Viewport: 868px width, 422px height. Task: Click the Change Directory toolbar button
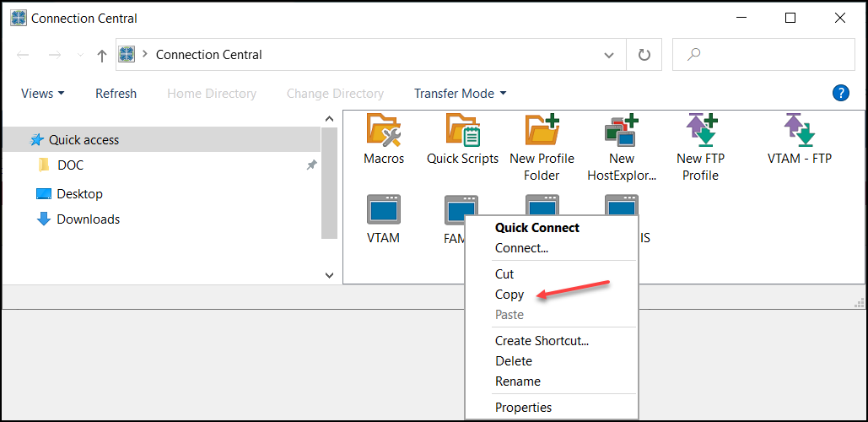335,94
